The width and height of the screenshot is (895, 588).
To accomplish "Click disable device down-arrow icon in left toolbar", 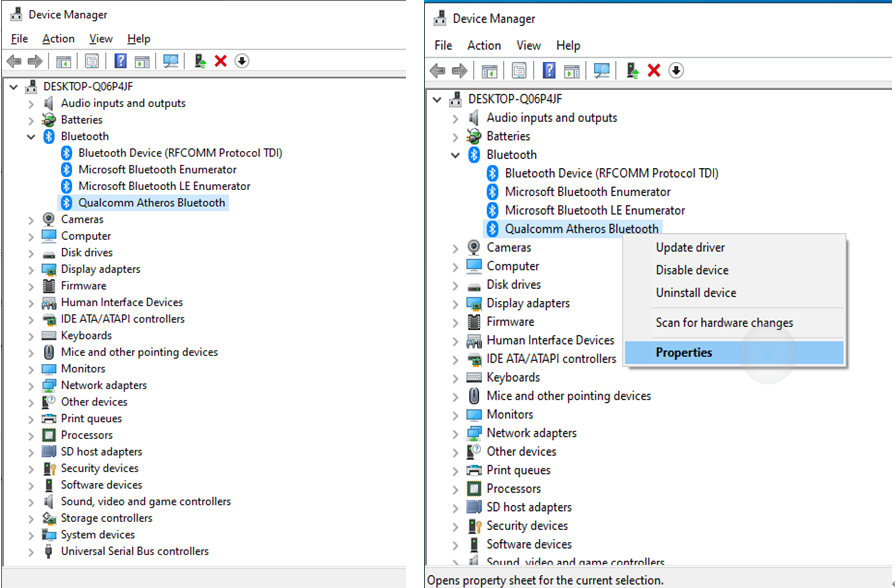I will coord(242,62).
